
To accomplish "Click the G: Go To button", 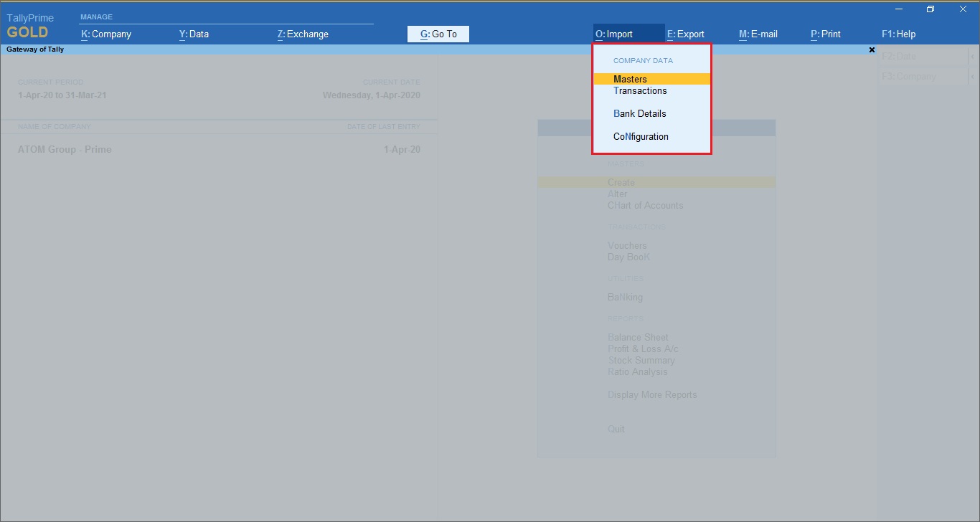I will (438, 34).
